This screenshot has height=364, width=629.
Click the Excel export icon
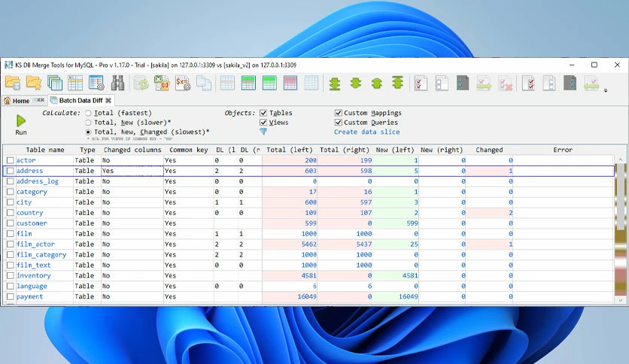click(x=162, y=83)
